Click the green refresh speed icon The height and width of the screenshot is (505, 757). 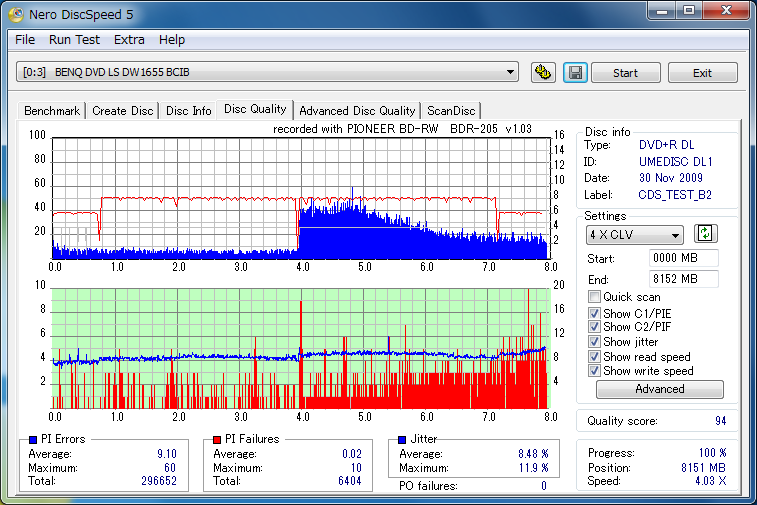(706, 234)
